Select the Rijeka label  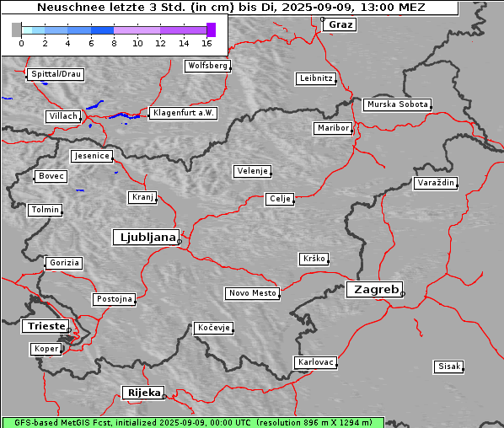[143, 393]
